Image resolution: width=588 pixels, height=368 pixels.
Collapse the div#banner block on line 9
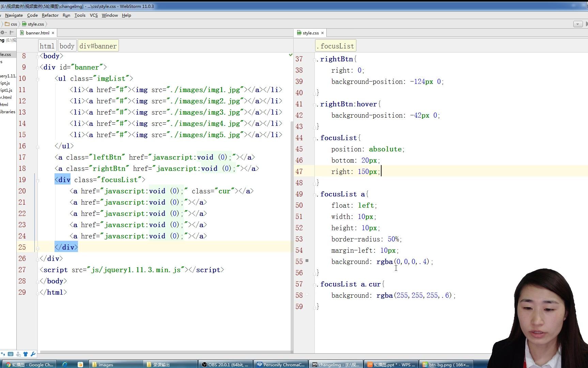(37, 68)
